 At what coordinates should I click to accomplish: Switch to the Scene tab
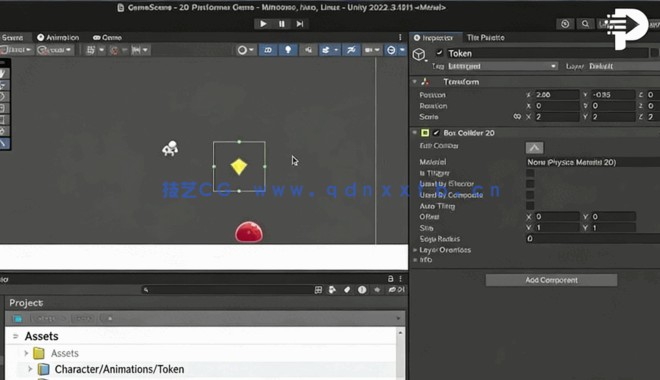(x=12, y=37)
